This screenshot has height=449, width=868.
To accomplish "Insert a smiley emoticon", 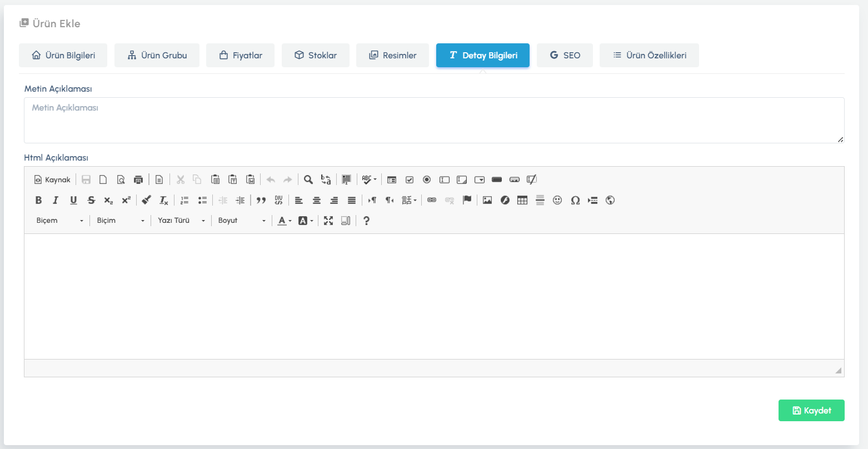I will (x=557, y=201).
